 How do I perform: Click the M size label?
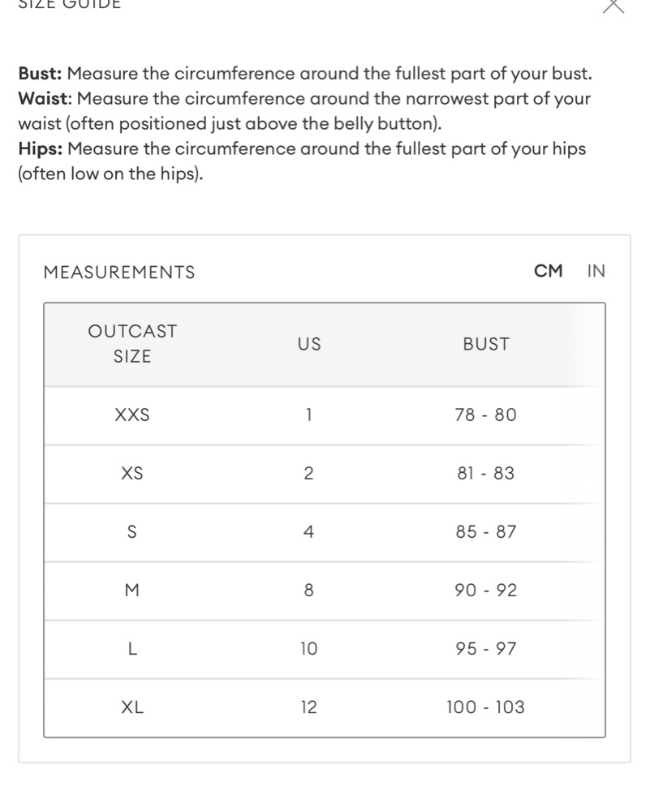click(132, 591)
